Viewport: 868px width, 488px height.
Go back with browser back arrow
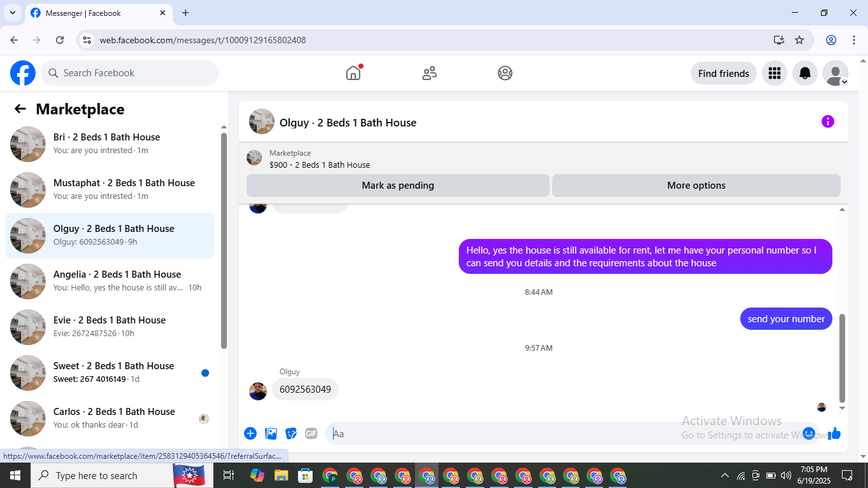(14, 40)
